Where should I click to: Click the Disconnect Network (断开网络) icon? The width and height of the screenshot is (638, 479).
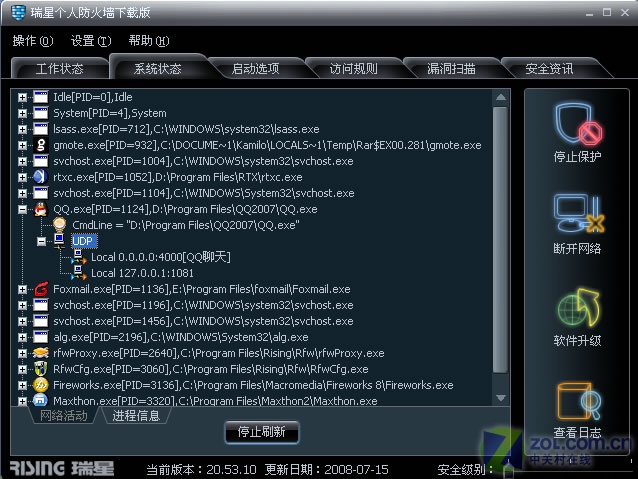579,214
